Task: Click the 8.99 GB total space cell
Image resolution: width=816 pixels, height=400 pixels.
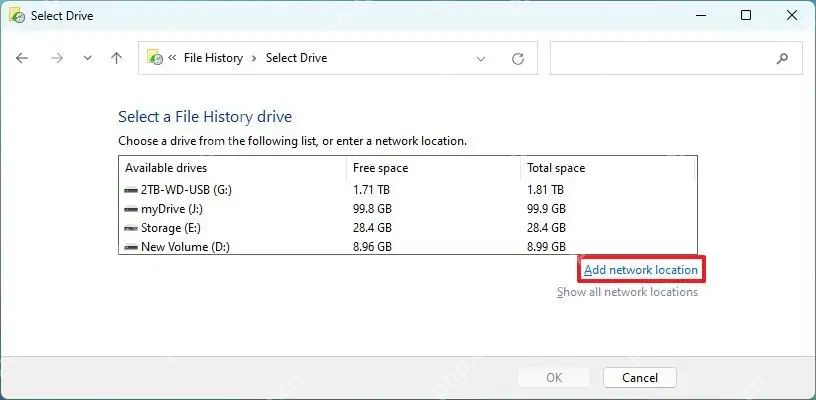Action: click(546, 247)
